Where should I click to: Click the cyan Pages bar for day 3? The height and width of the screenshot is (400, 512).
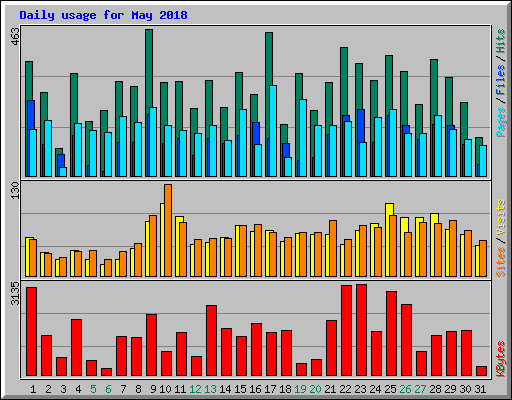63,172
